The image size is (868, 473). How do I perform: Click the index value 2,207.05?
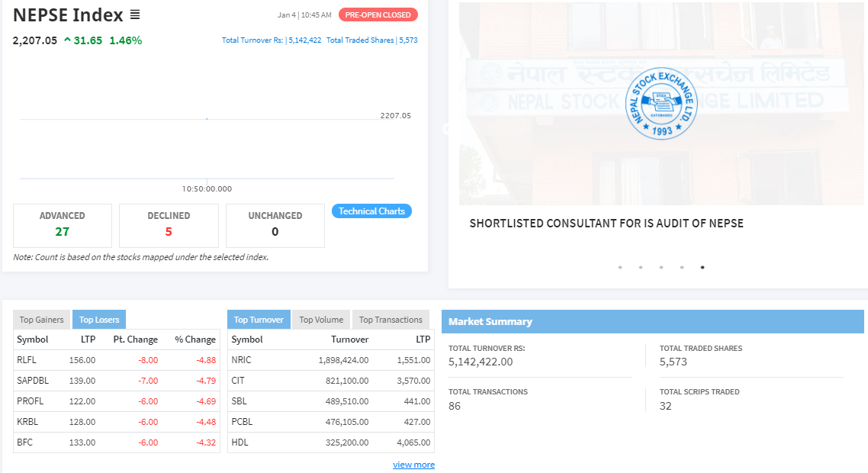click(x=35, y=40)
